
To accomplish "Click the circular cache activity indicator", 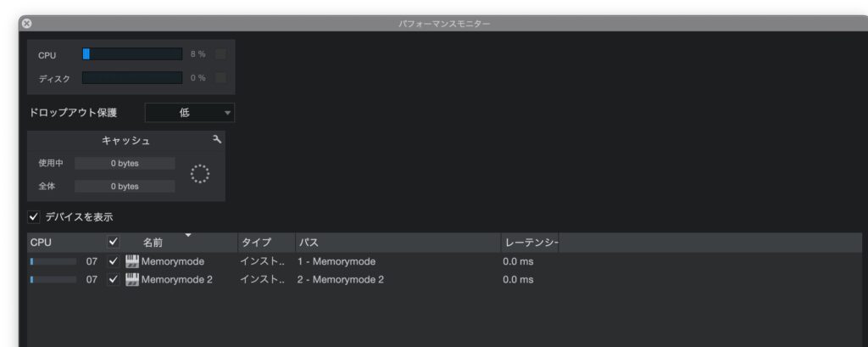I will pos(199,174).
